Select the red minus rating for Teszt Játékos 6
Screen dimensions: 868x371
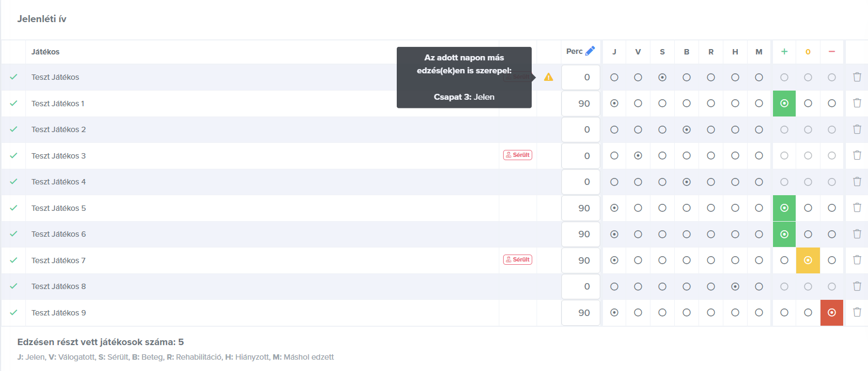pyautogui.click(x=831, y=234)
